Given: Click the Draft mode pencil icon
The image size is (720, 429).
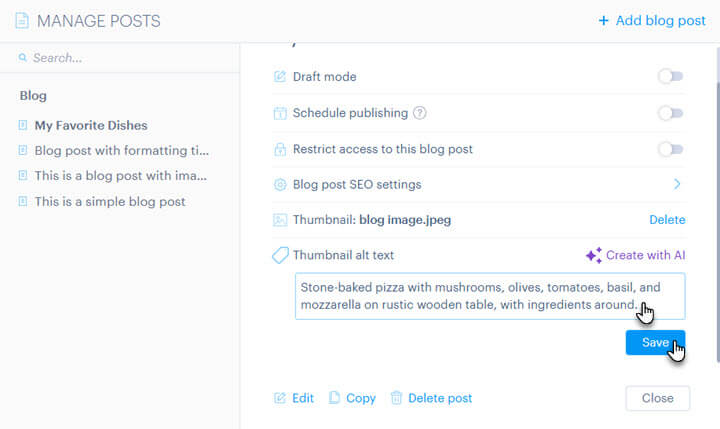Looking at the screenshot, I should point(280,76).
